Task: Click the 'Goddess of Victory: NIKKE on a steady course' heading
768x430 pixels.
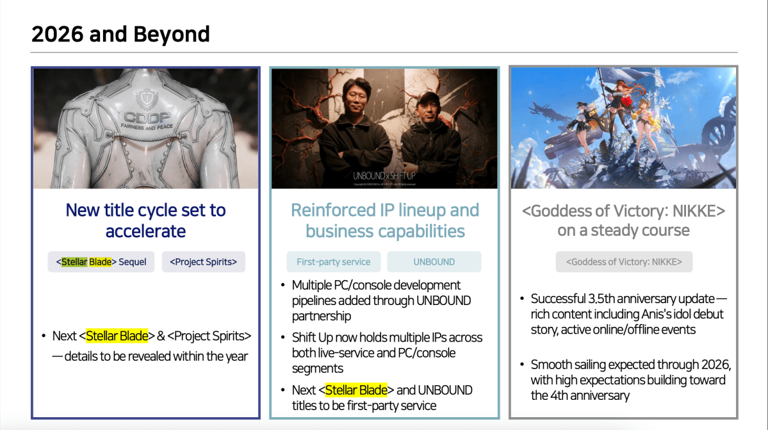Action: coord(624,220)
